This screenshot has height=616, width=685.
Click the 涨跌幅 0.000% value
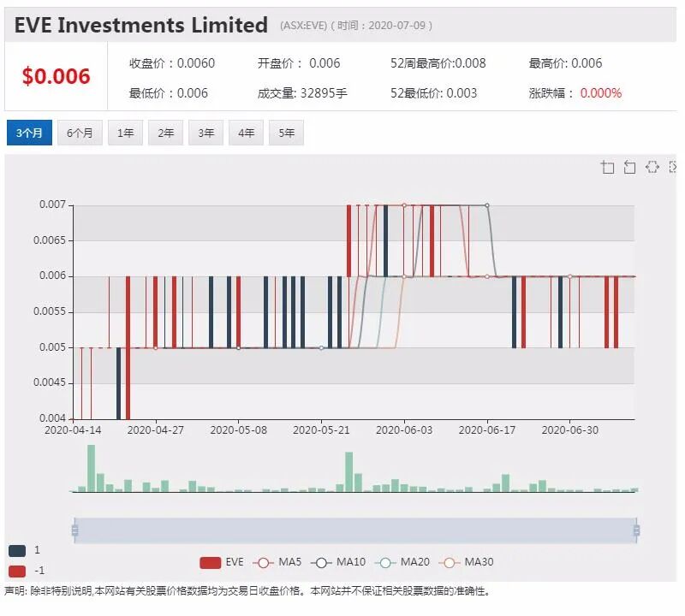(x=575, y=93)
